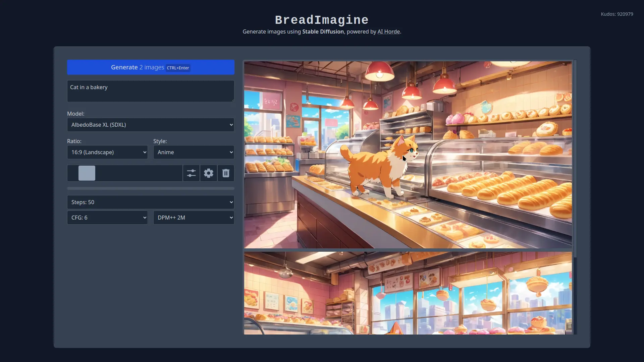644x362 pixels.
Task: Click the trash delete icon
Action: (x=226, y=173)
